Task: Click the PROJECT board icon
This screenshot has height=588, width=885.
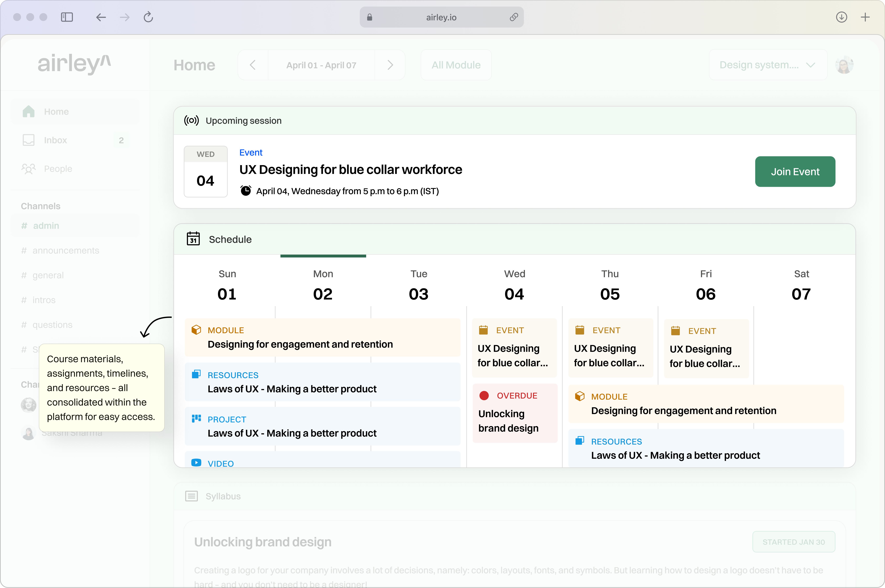Action: tap(196, 418)
